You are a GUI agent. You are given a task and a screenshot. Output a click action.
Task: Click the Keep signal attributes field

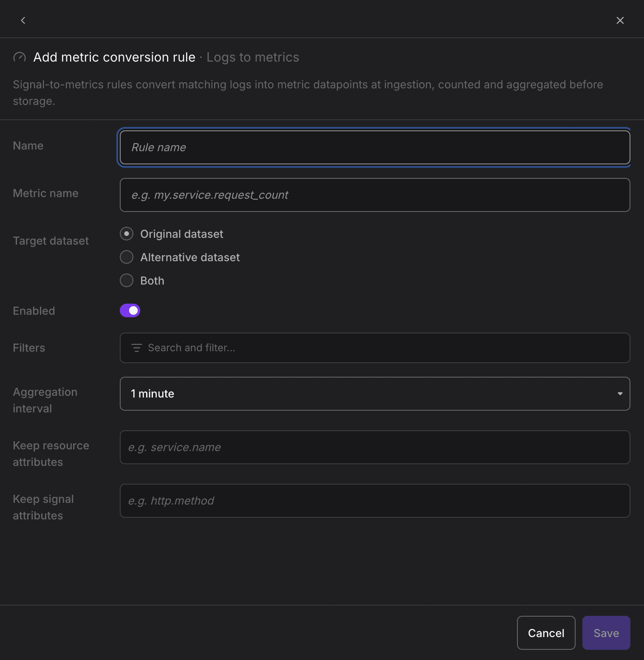coord(375,501)
